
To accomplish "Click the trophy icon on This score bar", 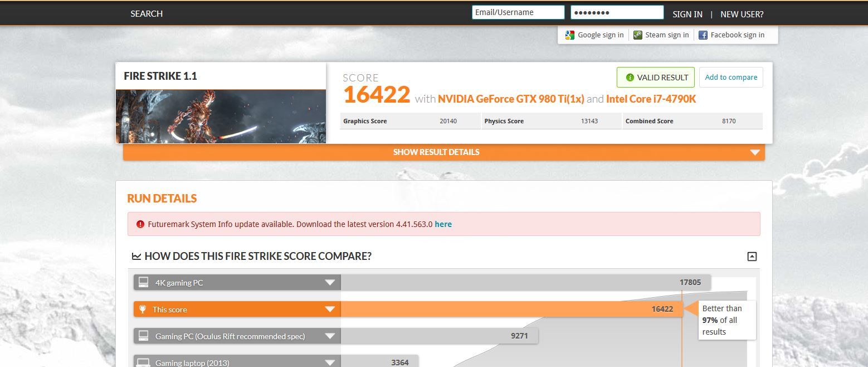I will (143, 310).
